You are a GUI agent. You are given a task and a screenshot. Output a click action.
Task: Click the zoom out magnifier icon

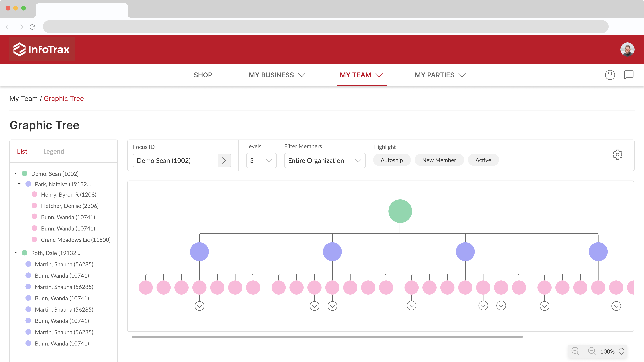click(x=592, y=351)
